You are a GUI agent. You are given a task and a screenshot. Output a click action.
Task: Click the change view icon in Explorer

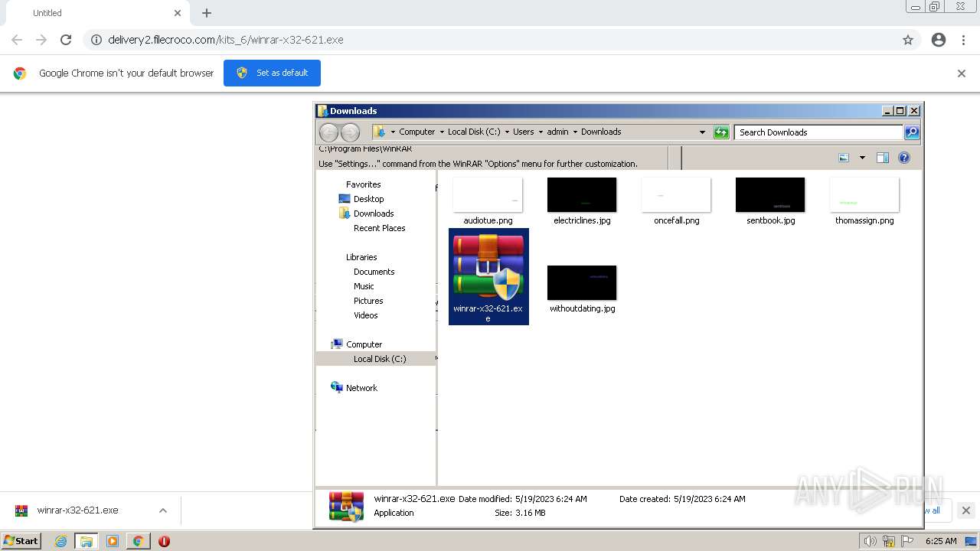pyautogui.click(x=844, y=158)
